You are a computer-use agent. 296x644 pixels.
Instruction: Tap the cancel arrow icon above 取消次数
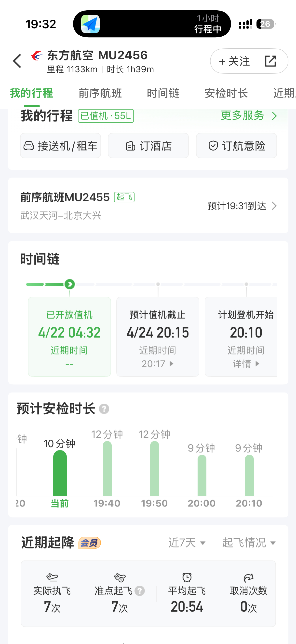(249, 577)
